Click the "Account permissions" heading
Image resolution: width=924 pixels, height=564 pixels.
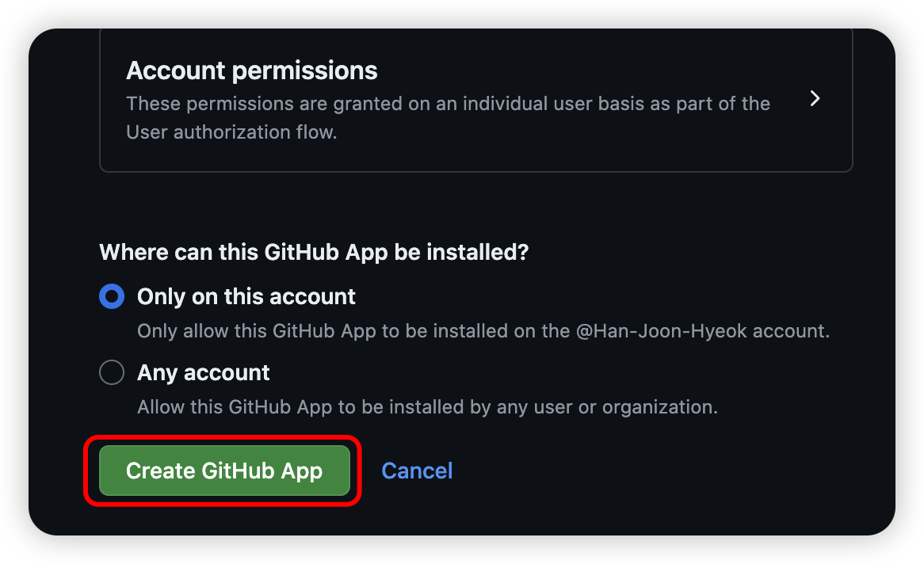coord(251,70)
